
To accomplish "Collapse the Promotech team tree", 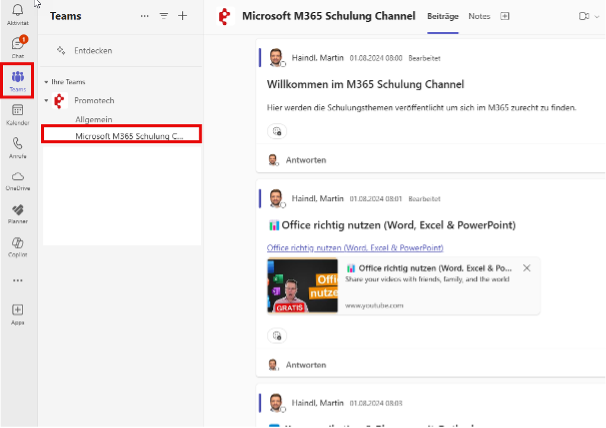I will pyautogui.click(x=46, y=101).
